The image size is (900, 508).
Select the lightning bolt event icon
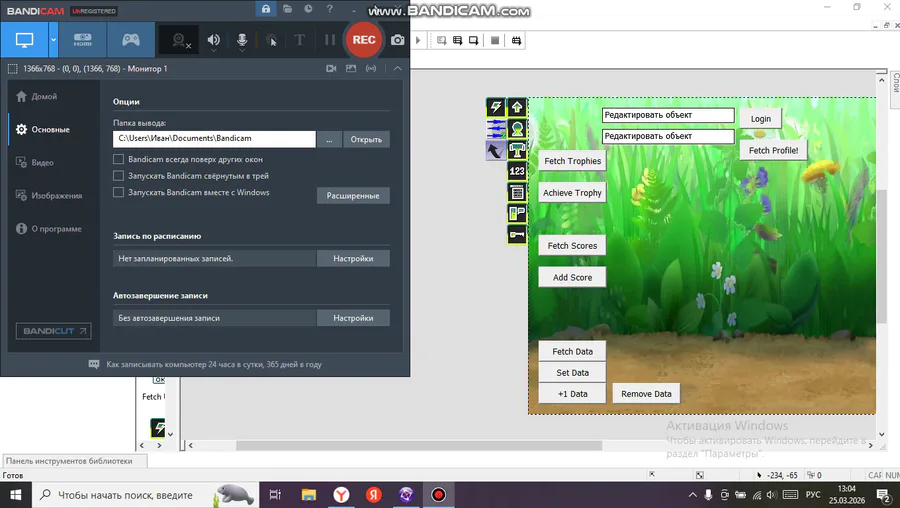pos(496,107)
